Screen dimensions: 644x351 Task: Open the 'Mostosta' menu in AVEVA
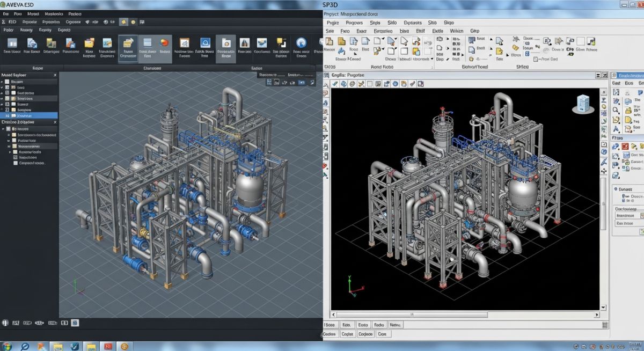[x=54, y=14]
